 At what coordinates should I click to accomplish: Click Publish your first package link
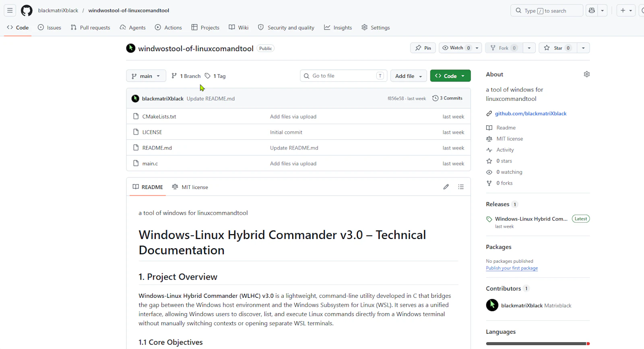[512, 268]
